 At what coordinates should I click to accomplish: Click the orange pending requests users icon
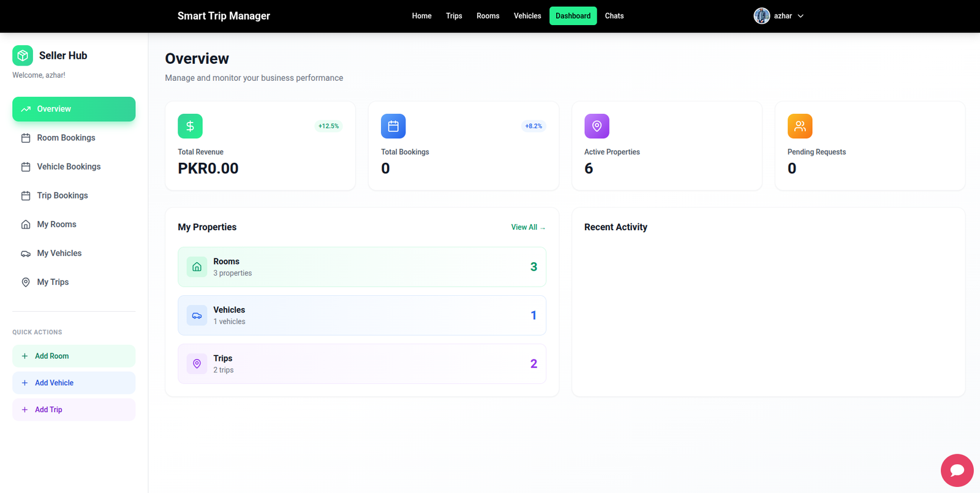(x=799, y=126)
